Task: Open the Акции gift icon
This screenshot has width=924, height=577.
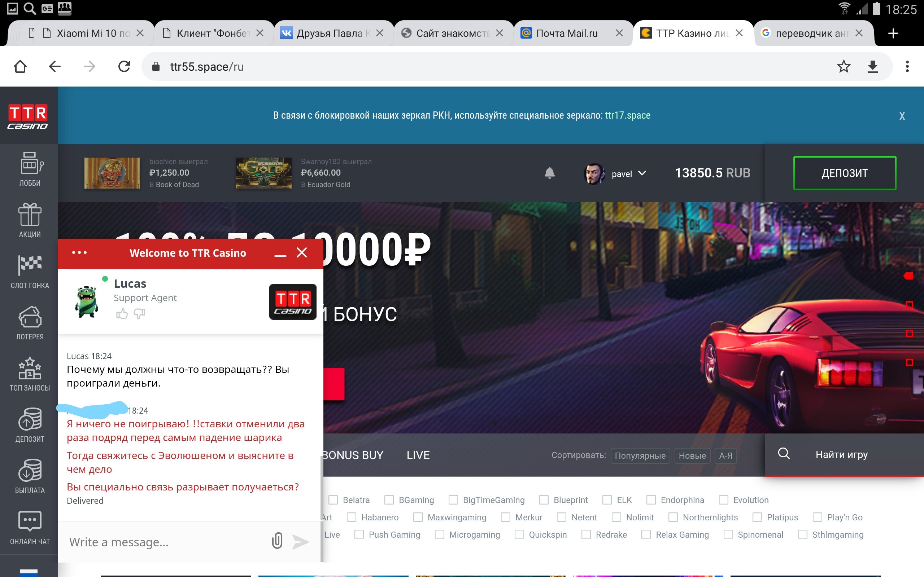Action: coord(30,215)
